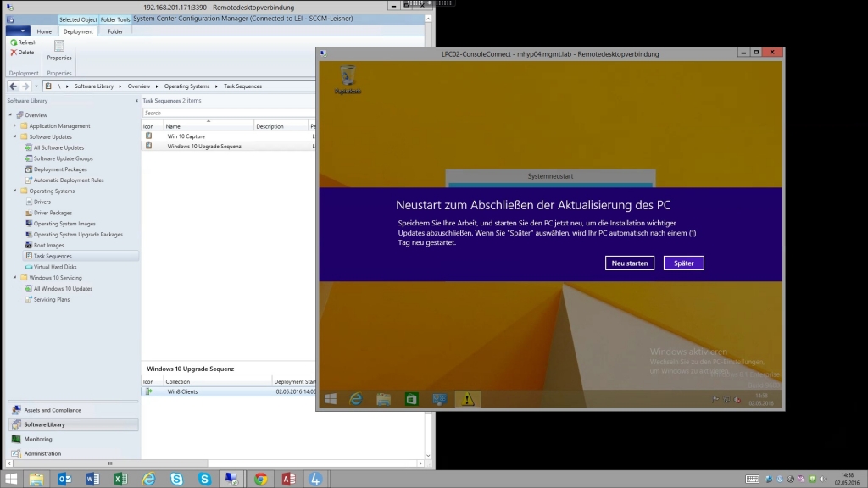
Task: Collapse the ribbon with the top chevron
Action: (x=428, y=19)
